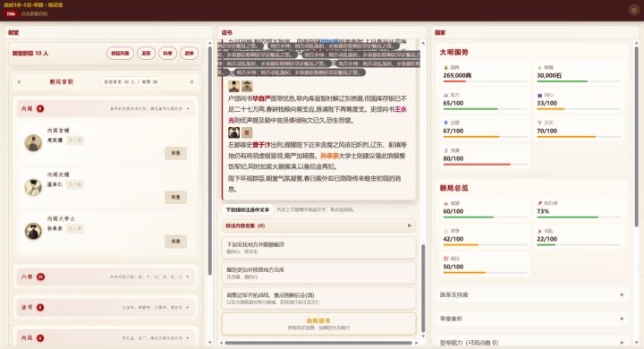Click left chevron beside 朝廷官职 heading

(19, 81)
